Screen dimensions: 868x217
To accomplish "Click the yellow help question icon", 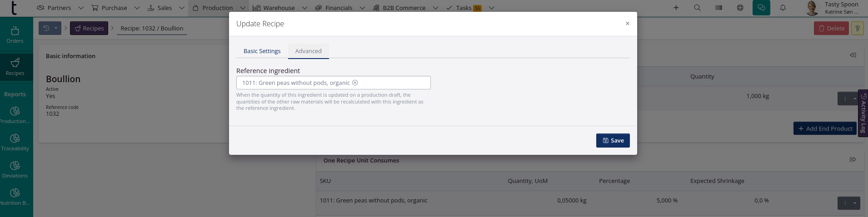I will pos(857,28).
